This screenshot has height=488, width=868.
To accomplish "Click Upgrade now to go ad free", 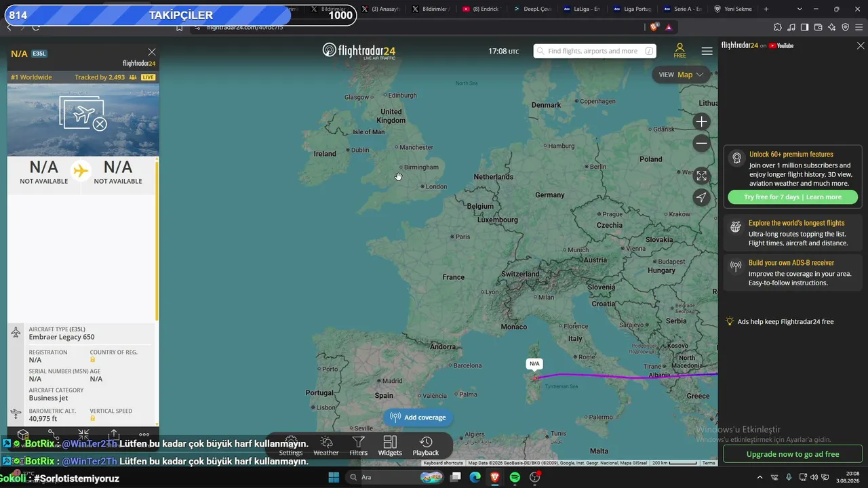I will click(x=793, y=454).
